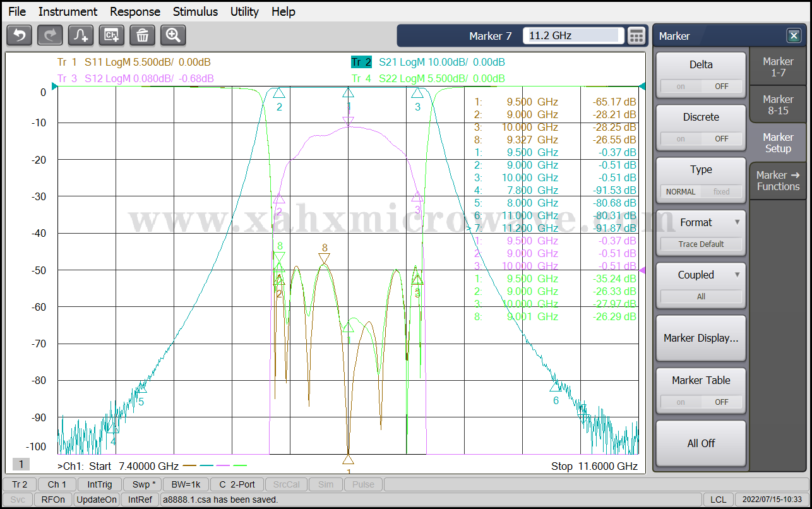Screen dimensions: 812x509
Task: Click the Tr 2 status bar button
Action: 20,484
